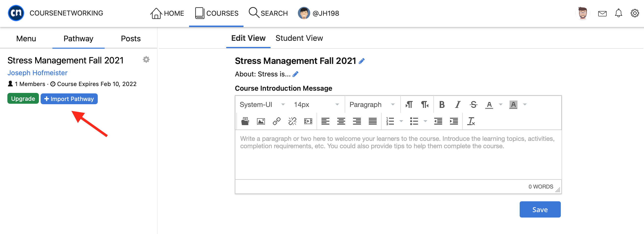644x234 pixels.
Task: Click the COURSENETWORKING brand text
Action: pyautogui.click(x=66, y=13)
